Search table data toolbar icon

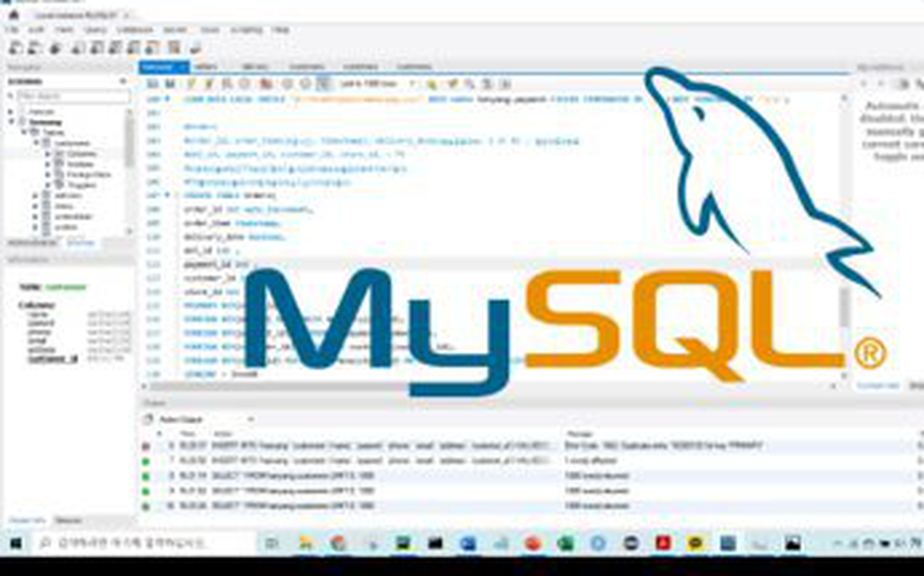point(174,48)
